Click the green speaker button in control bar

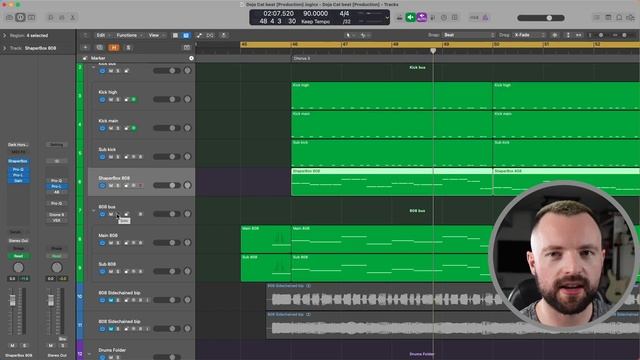(411, 18)
